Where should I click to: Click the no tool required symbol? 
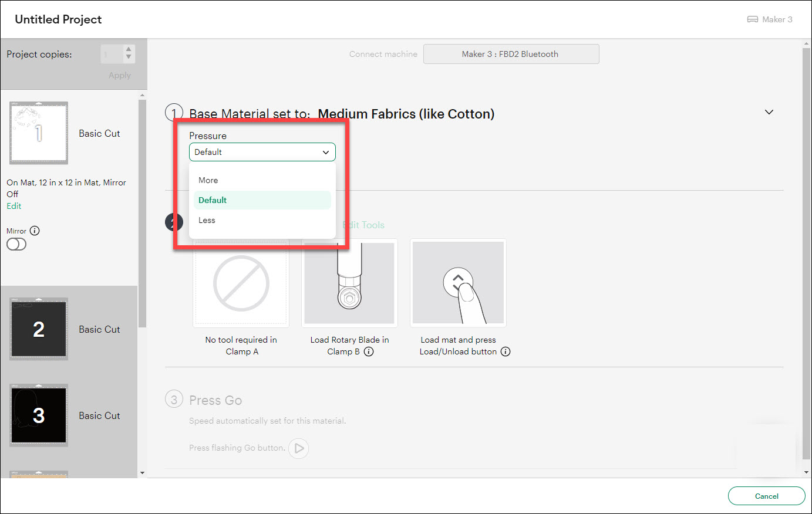click(241, 283)
